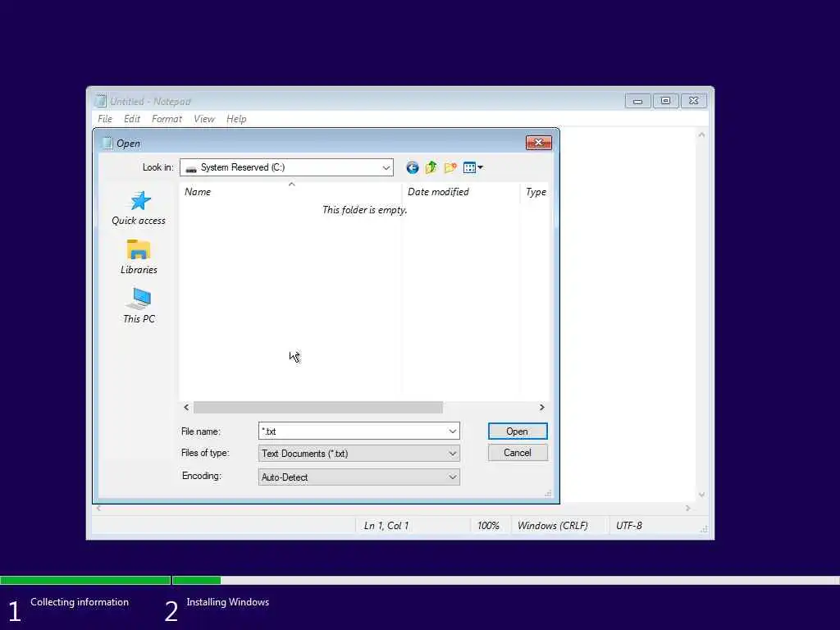The height and width of the screenshot is (630, 840).
Task: Close the Notepad window
Action: [694, 101]
